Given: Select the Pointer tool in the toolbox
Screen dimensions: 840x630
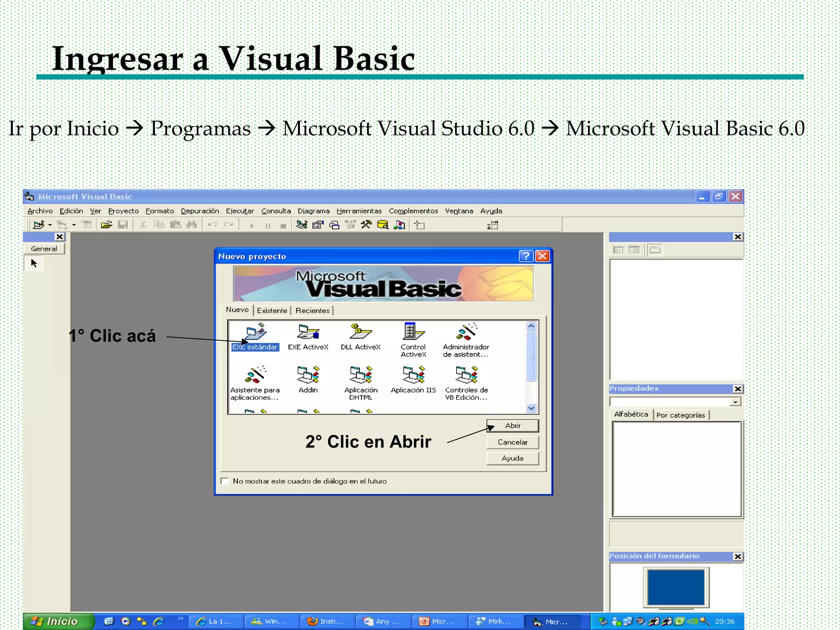Looking at the screenshot, I should click(34, 263).
